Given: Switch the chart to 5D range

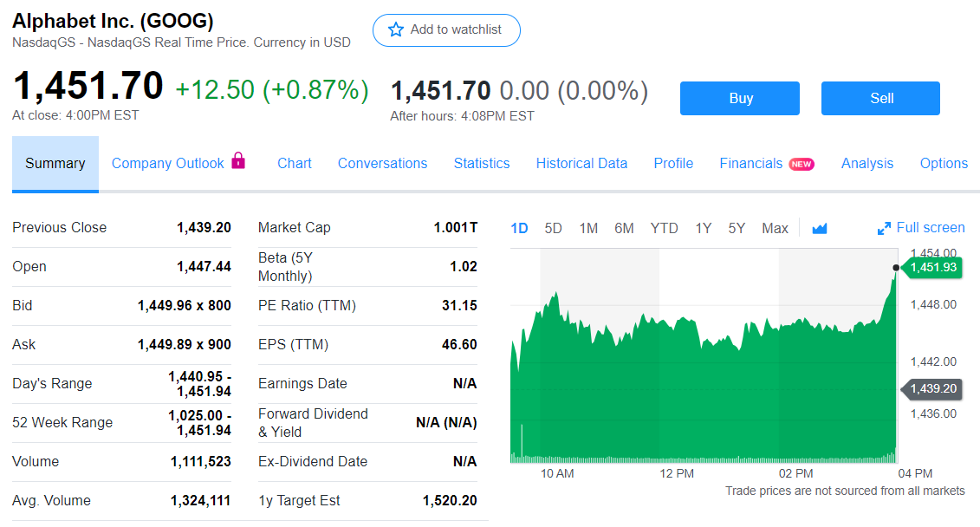Looking at the screenshot, I should pyautogui.click(x=551, y=227).
